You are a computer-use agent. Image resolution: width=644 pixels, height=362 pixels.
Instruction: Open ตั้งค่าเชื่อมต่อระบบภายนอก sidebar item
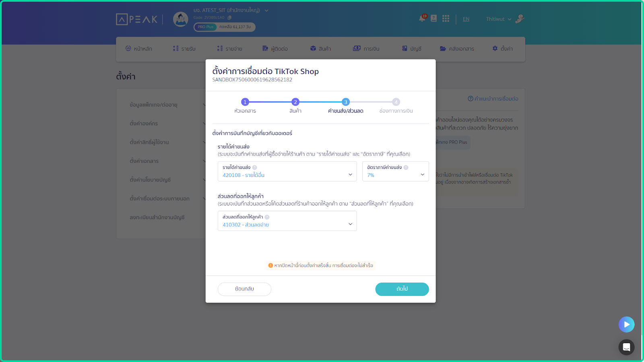160,199
